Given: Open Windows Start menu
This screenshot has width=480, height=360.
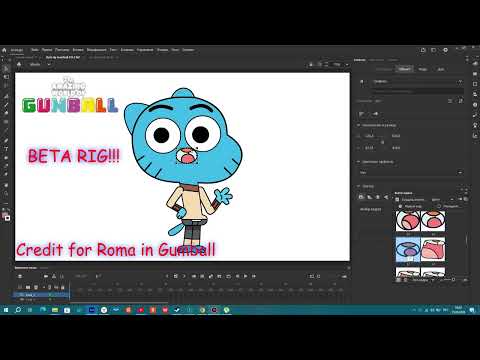Looking at the screenshot, I should tap(6, 310).
